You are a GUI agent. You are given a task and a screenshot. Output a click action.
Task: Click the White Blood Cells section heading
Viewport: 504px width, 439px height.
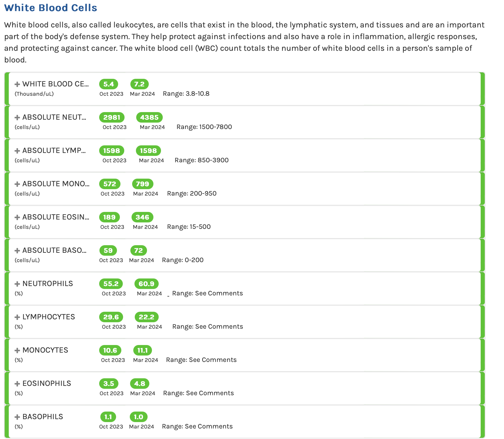tap(51, 8)
